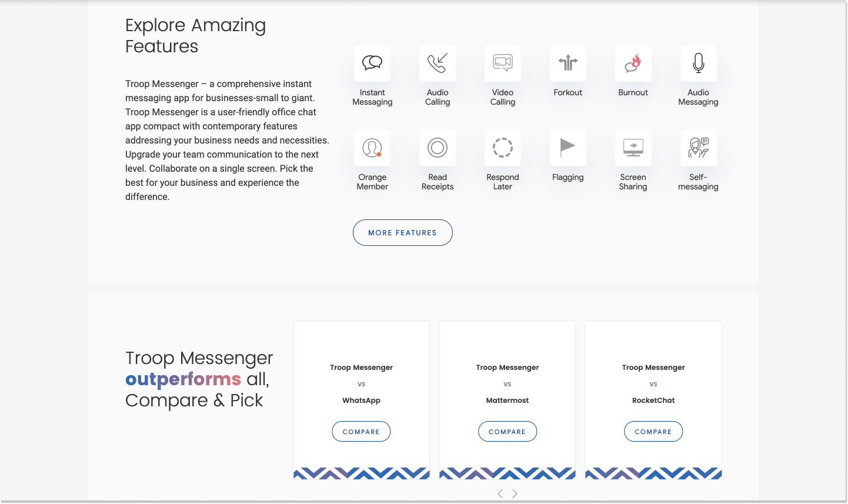Click the "Instant Messaging" label text
Viewport: 848px width, 504px height.
point(372,97)
